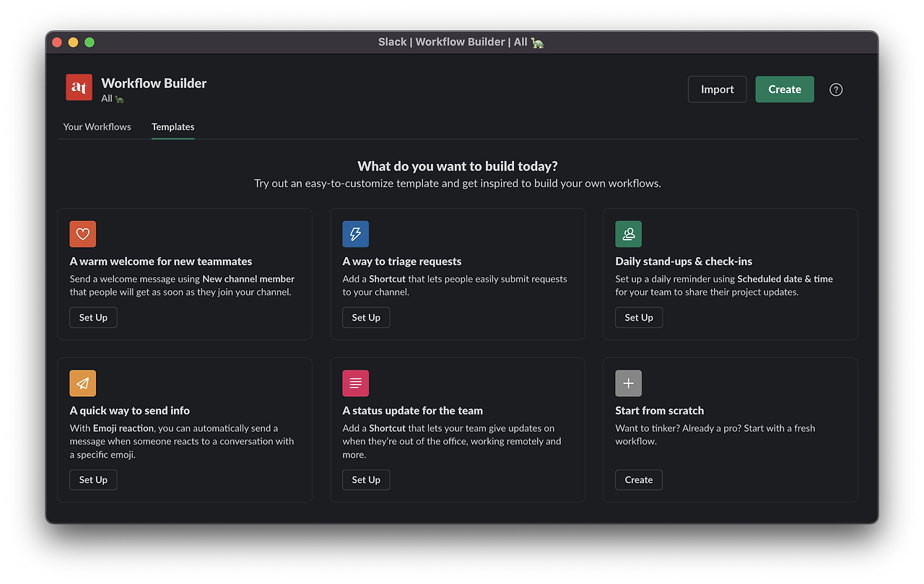The width and height of the screenshot is (924, 584).
Task: Set up the triage requests template
Action: (x=366, y=318)
